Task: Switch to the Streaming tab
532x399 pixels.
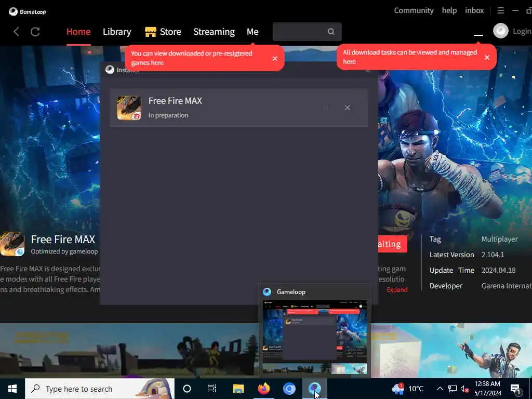Action: point(214,32)
